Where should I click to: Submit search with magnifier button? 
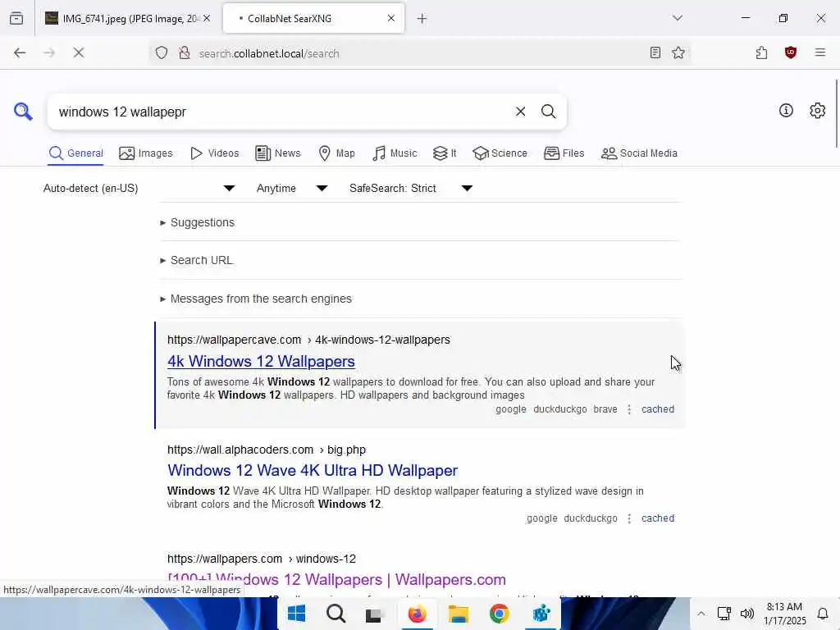548,112
